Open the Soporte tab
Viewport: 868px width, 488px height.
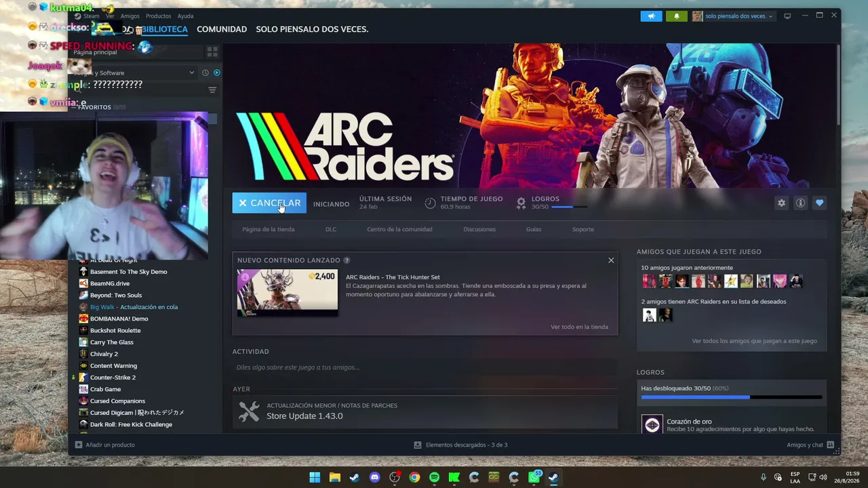583,229
